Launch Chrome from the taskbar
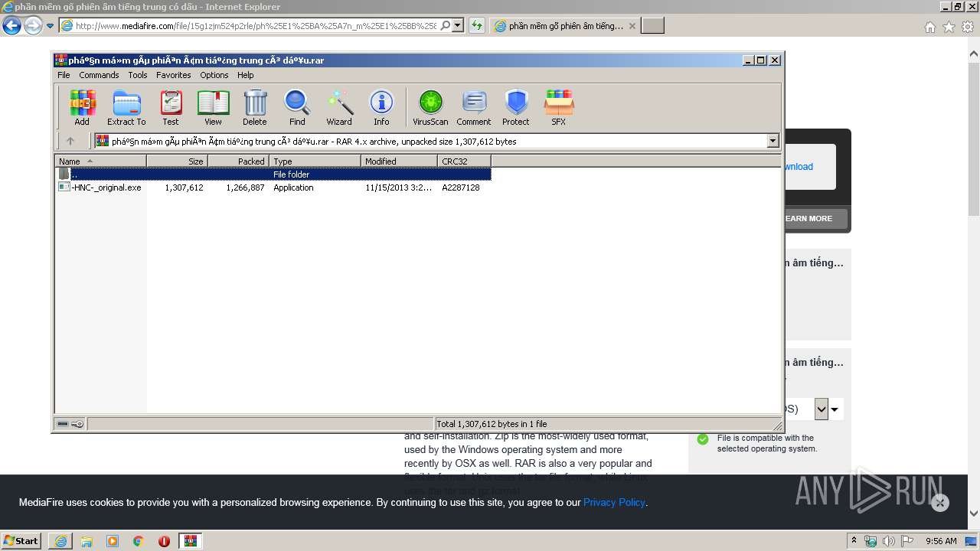 pyautogui.click(x=139, y=541)
